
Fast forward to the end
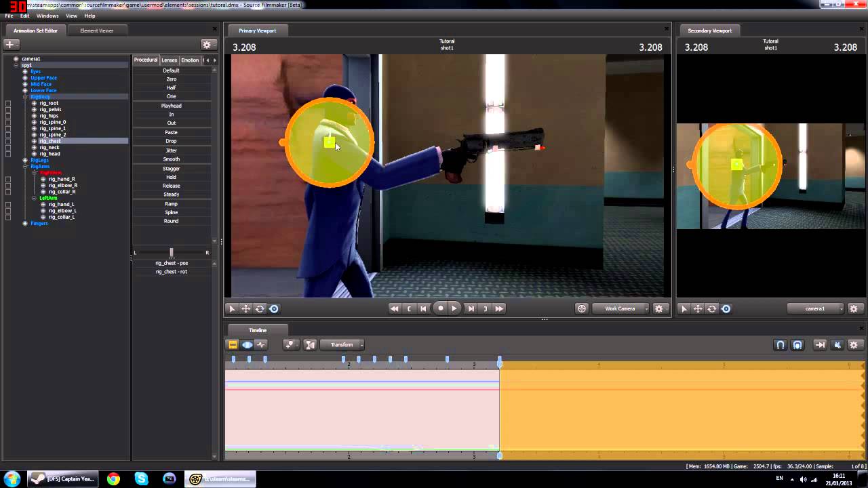[500, 308]
